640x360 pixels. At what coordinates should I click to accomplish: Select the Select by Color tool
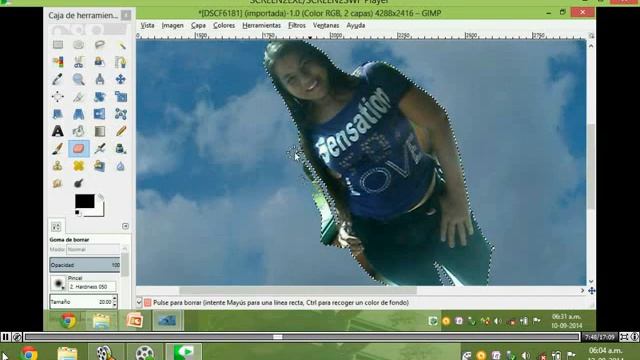coord(58,62)
